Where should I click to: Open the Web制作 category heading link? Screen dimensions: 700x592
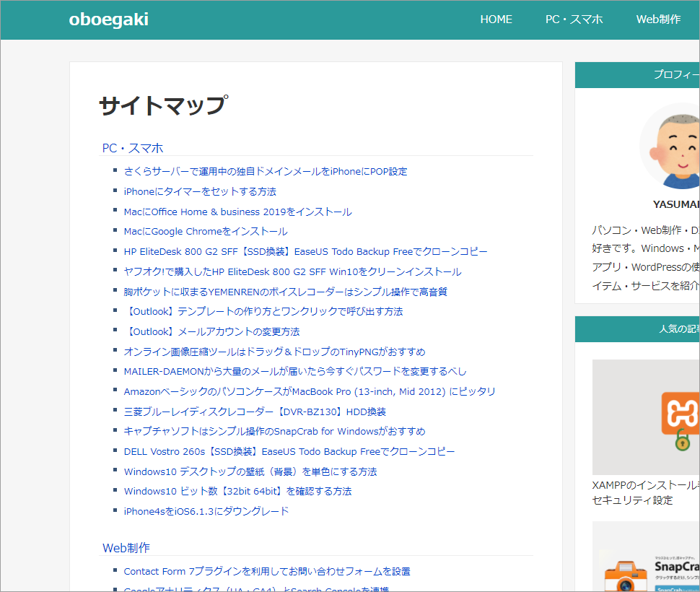[x=126, y=548]
